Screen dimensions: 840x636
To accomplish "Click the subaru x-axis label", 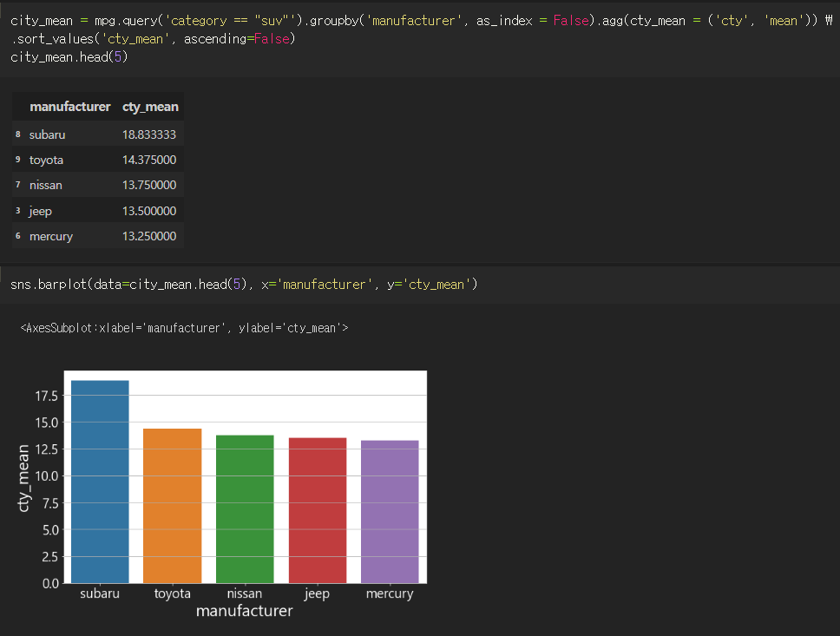I will [x=100, y=593].
